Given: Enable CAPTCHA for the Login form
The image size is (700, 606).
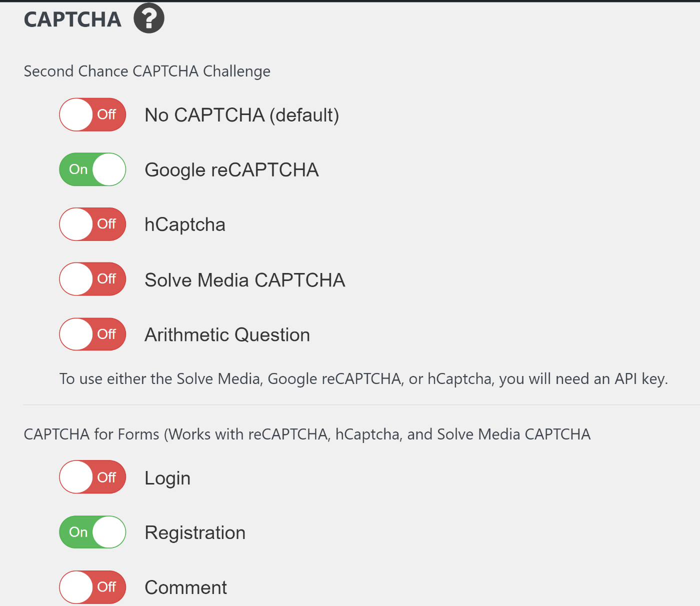Looking at the screenshot, I should click(92, 477).
